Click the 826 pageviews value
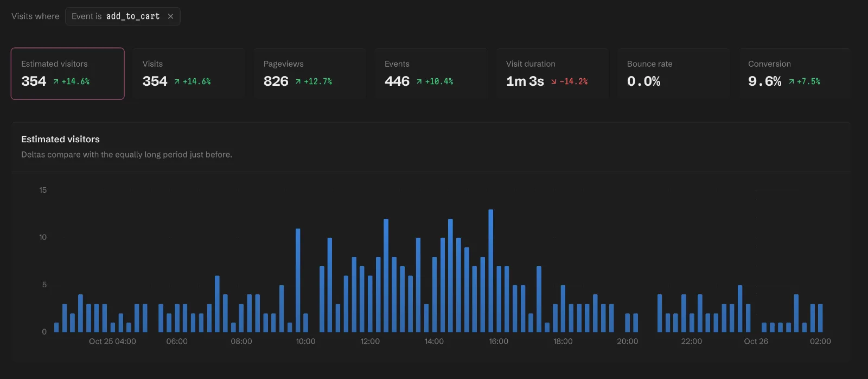This screenshot has height=379, width=868. tap(276, 81)
